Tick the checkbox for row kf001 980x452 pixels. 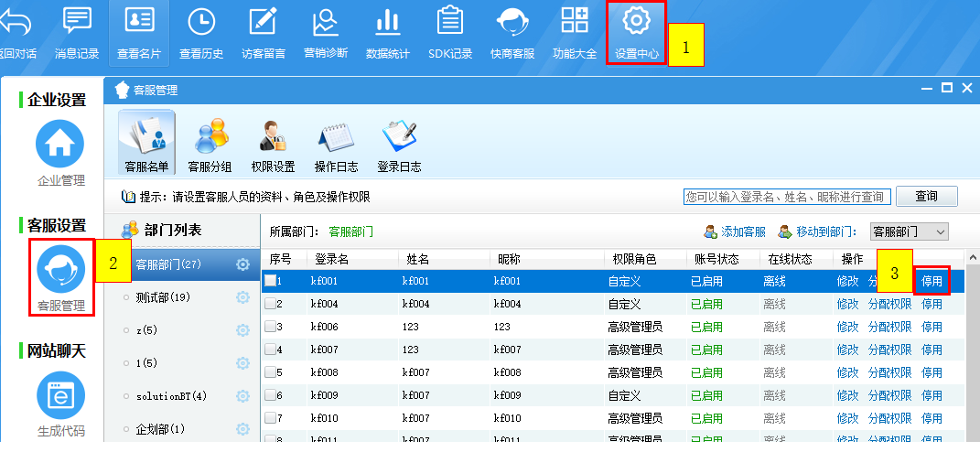tap(270, 281)
